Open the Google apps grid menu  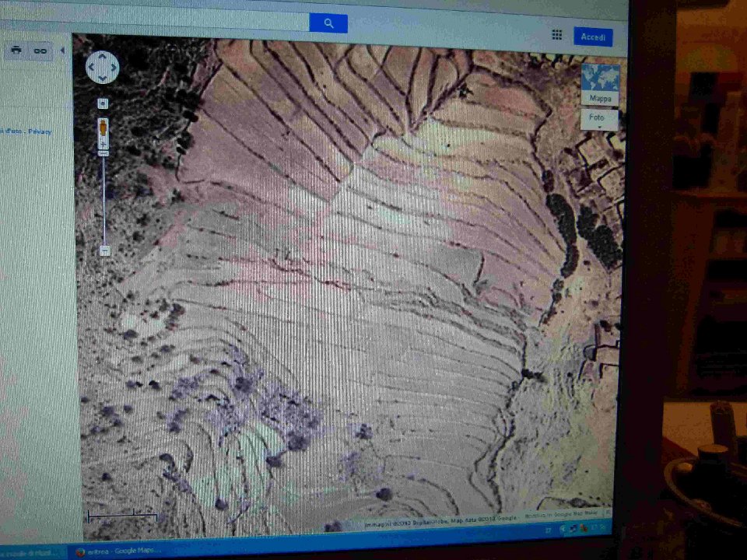[x=557, y=35]
